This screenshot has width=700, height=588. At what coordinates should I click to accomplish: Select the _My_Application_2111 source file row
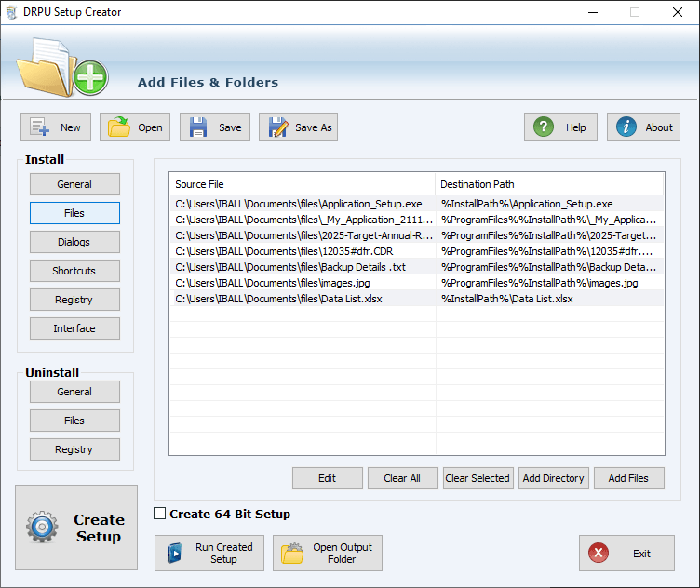pyautogui.click(x=303, y=220)
